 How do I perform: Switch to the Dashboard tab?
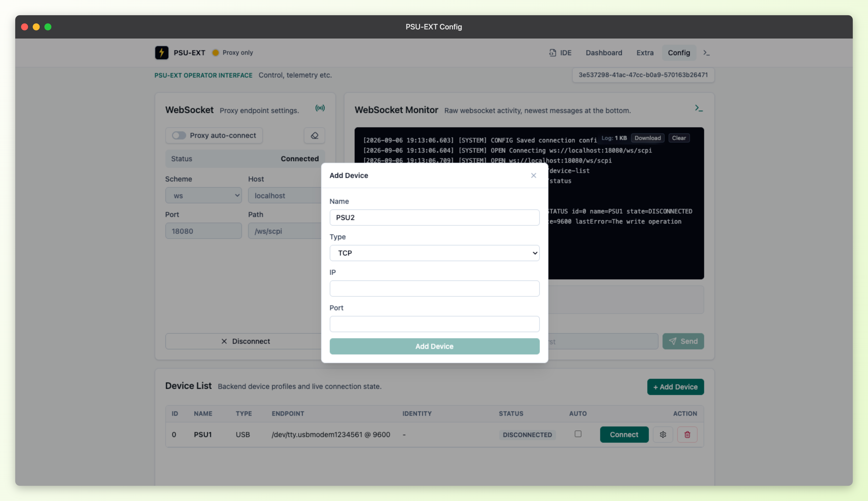[604, 53]
